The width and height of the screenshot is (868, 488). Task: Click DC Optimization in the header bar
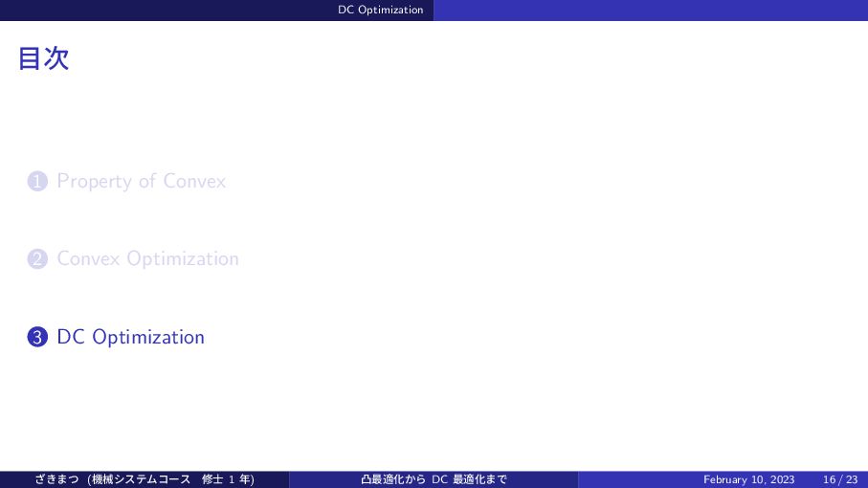380,10
